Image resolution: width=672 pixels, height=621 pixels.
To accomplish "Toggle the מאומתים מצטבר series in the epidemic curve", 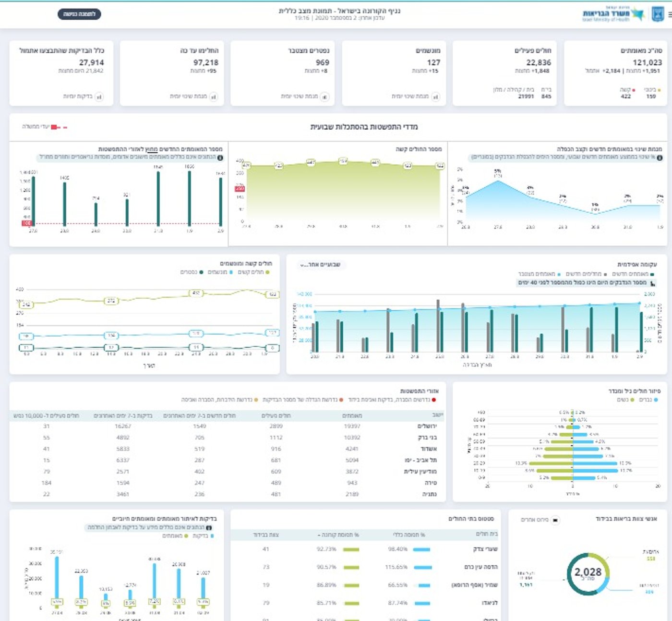I will pos(539,274).
